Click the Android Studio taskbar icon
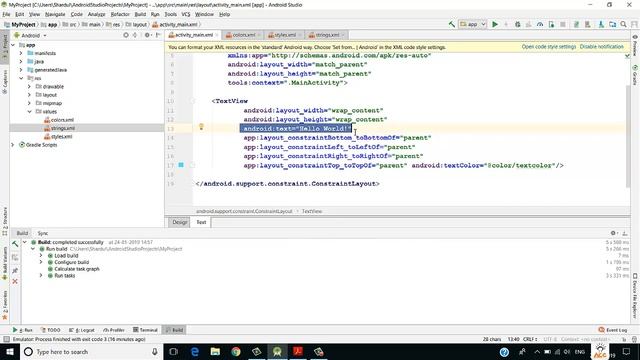The height and width of the screenshot is (360, 640). click(x=277, y=351)
